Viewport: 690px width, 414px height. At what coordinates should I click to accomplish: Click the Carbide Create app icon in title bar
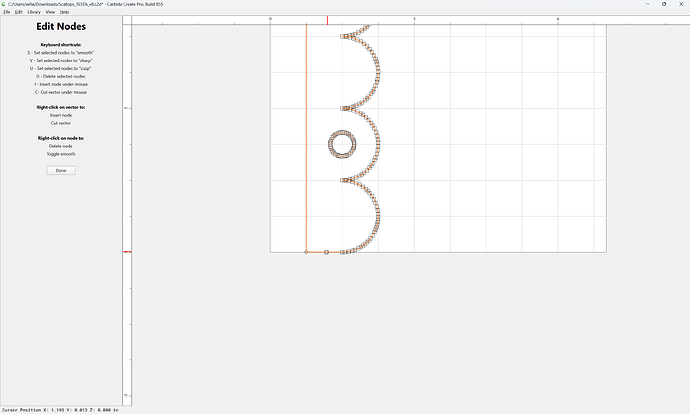pyautogui.click(x=4, y=4)
